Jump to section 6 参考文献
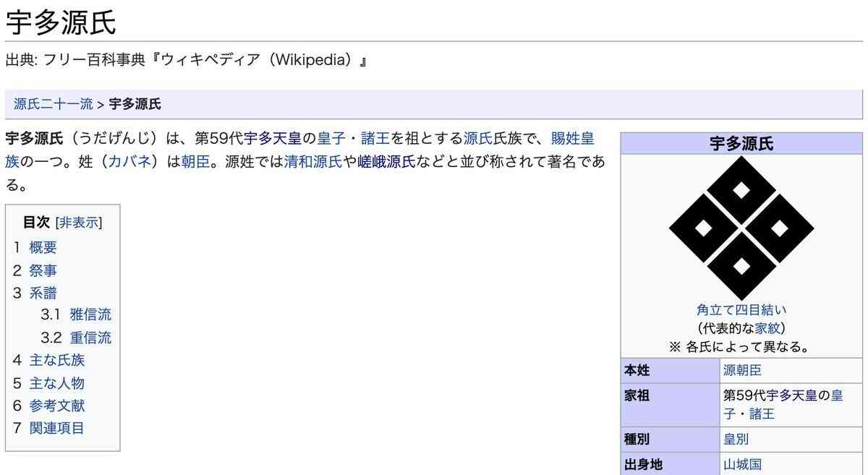 click(56, 406)
